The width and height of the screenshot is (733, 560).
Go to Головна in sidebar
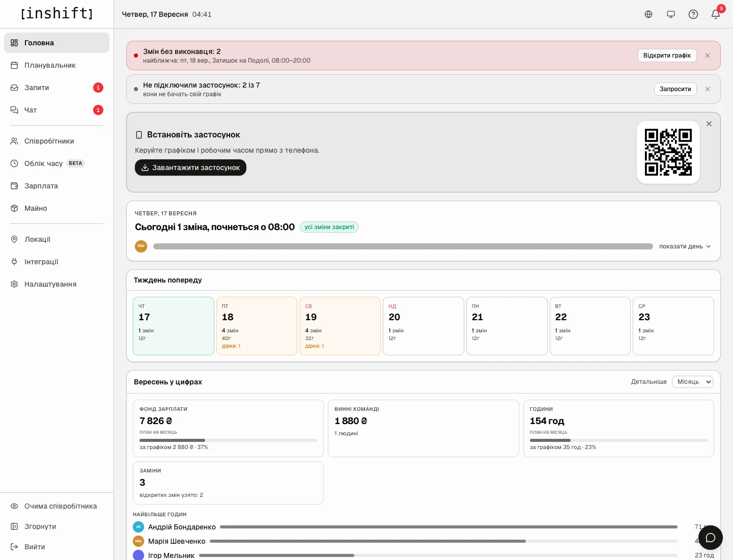pos(57,43)
